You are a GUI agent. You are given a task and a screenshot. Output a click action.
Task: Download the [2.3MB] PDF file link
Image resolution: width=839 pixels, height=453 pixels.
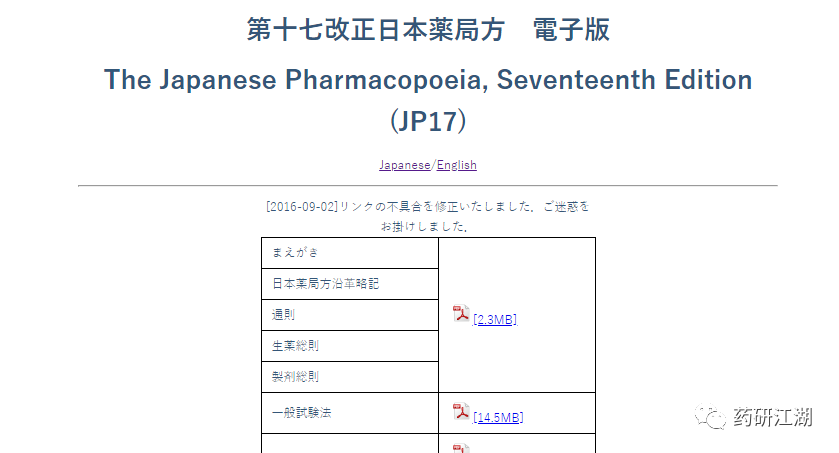click(x=495, y=319)
